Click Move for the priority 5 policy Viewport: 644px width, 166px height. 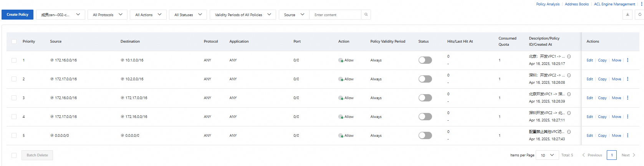pyautogui.click(x=616, y=136)
